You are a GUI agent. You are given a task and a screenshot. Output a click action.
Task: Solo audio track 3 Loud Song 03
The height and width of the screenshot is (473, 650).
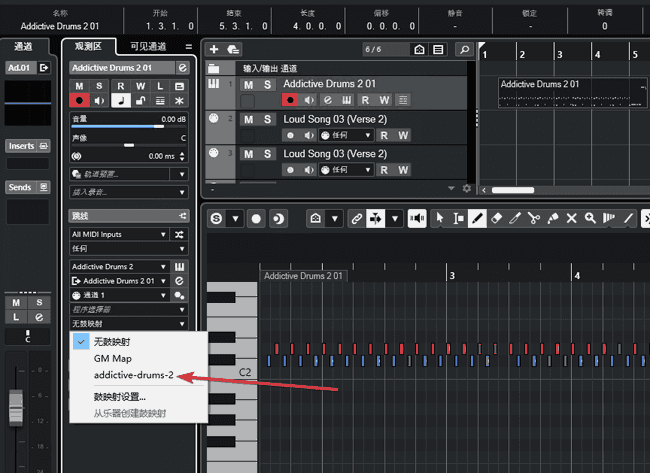(x=267, y=154)
